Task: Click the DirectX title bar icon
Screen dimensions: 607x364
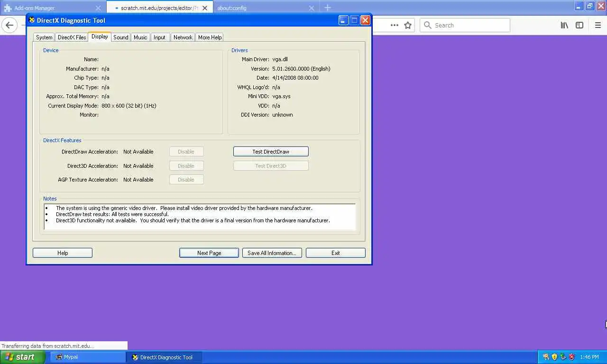Action: point(32,20)
